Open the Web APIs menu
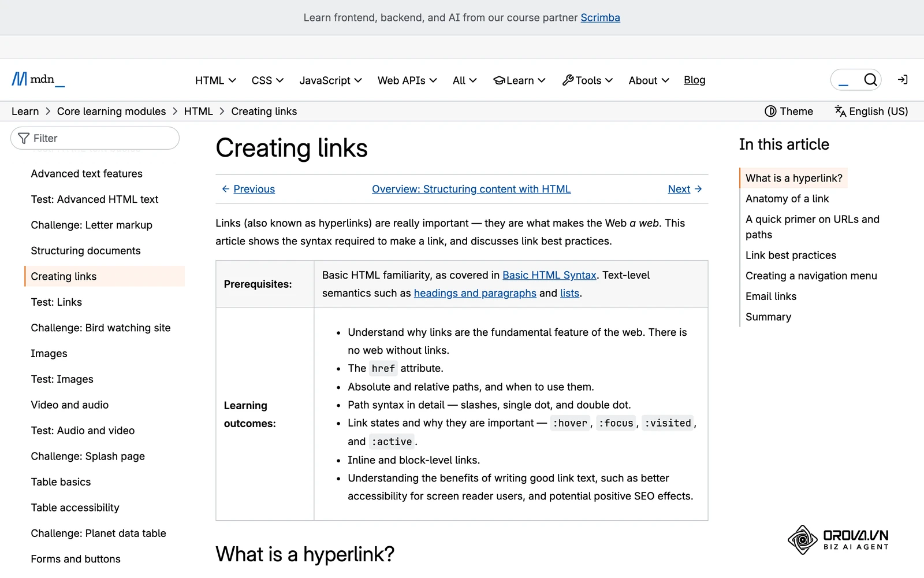This screenshot has width=924, height=578. (407, 80)
